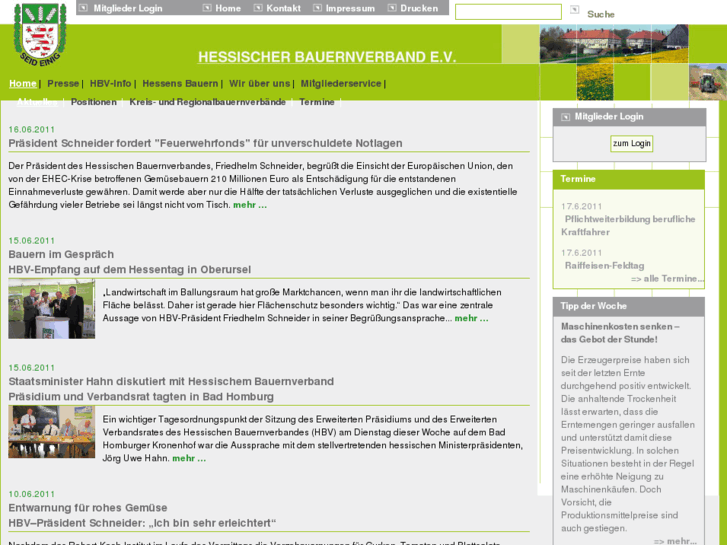Image resolution: width=727 pixels, height=545 pixels.
Task: Click the farmhouse banner photo
Action: click(x=614, y=44)
